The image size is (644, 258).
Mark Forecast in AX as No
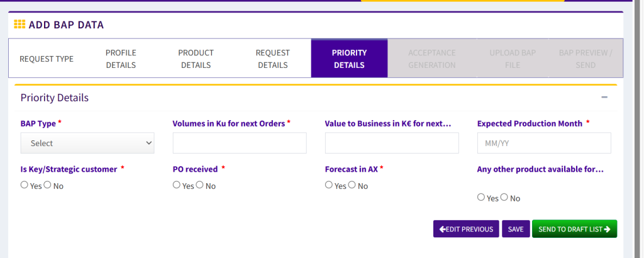click(352, 185)
